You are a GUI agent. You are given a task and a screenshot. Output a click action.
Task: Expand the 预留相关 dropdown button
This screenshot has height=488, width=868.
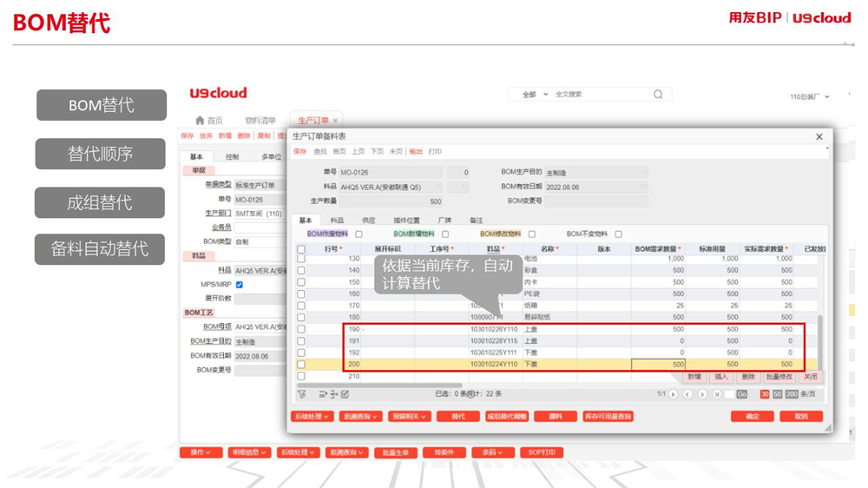tap(409, 417)
